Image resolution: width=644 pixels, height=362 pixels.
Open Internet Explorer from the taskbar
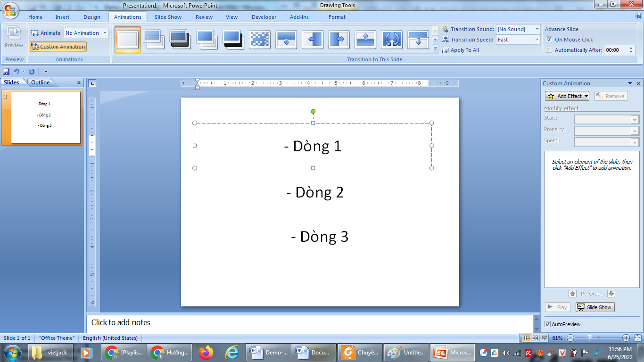tap(231, 352)
